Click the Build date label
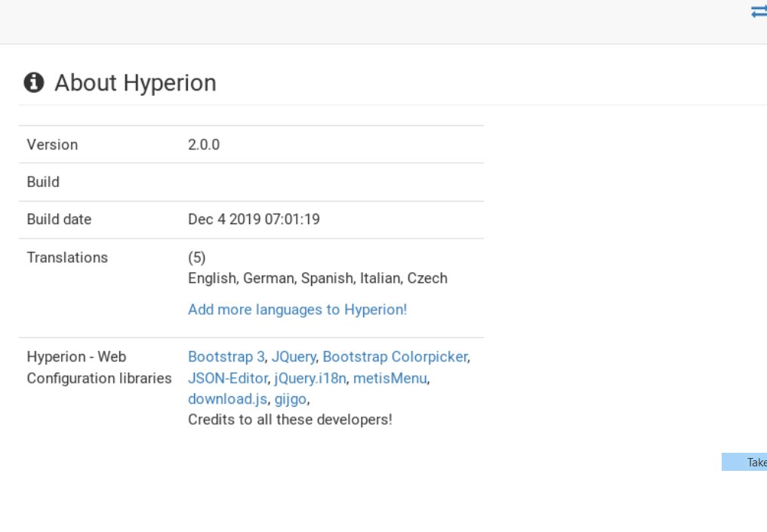This screenshot has height=532, width=767. click(59, 219)
